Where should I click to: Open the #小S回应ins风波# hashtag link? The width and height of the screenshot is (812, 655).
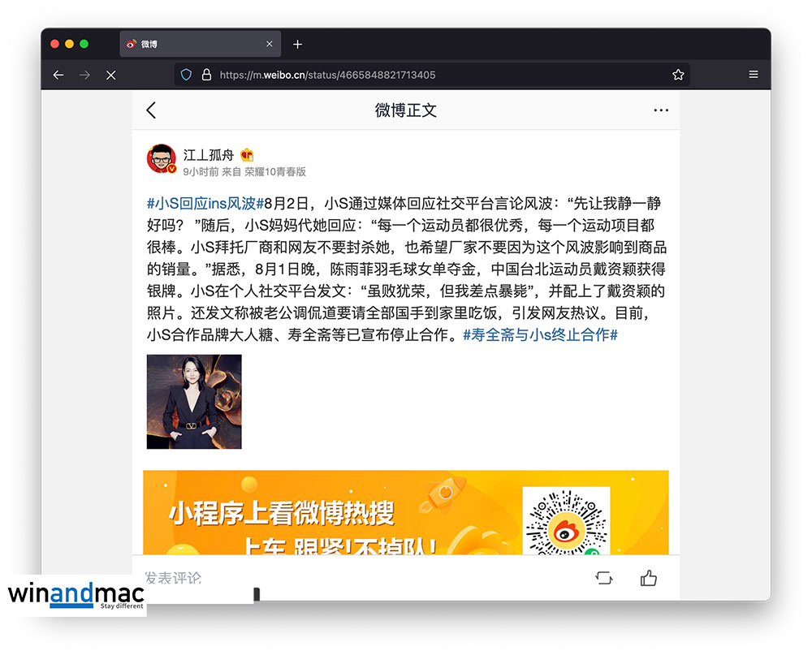pos(205,203)
